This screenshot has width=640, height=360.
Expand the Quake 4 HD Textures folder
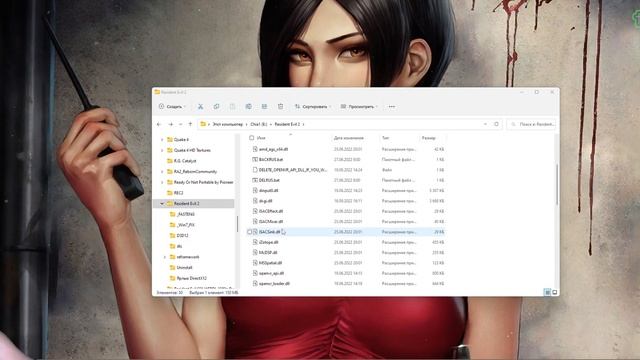162,150
